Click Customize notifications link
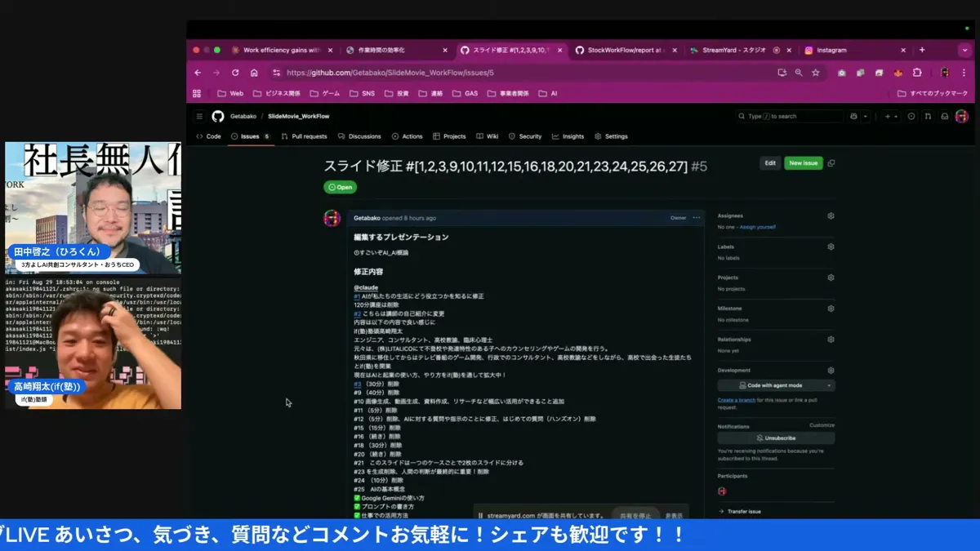 point(822,425)
